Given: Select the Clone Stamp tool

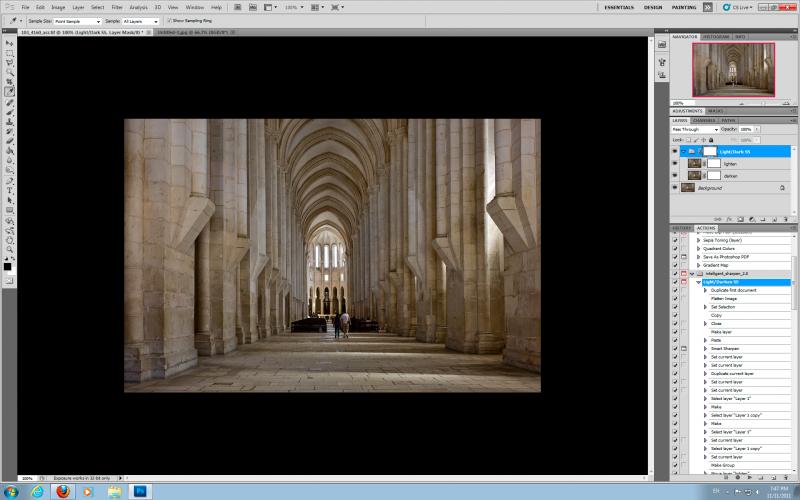Looking at the screenshot, I should coord(9,122).
